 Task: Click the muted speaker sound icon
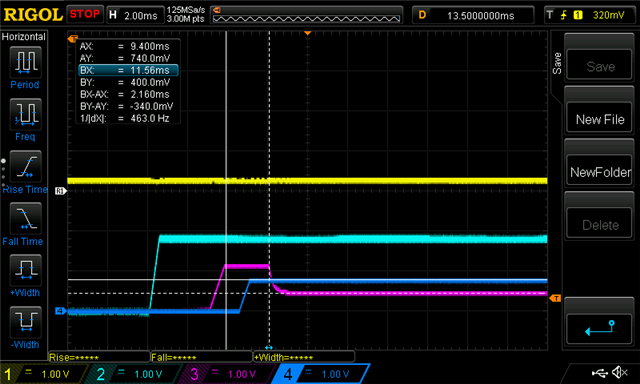(x=620, y=372)
